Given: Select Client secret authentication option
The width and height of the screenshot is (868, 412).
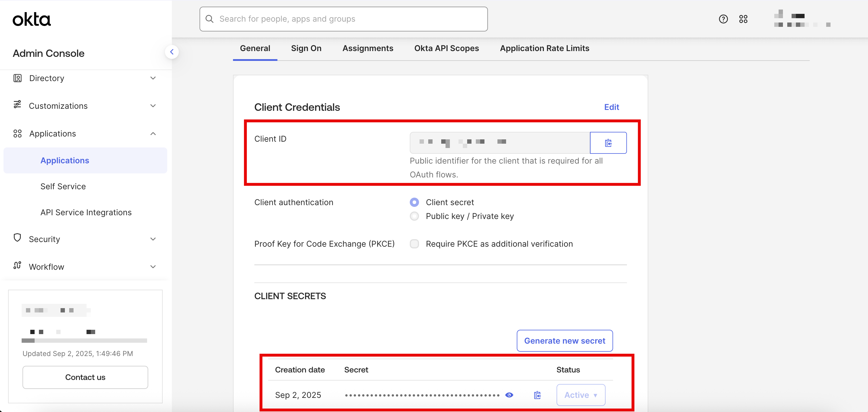Looking at the screenshot, I should pyautogui.click(x=414, y=202).
